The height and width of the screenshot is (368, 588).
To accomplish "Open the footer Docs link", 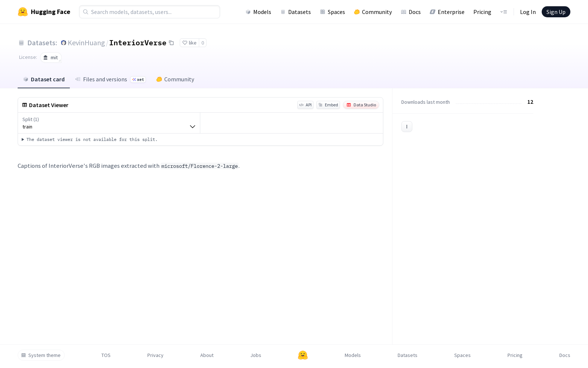I will coord(564,355).
